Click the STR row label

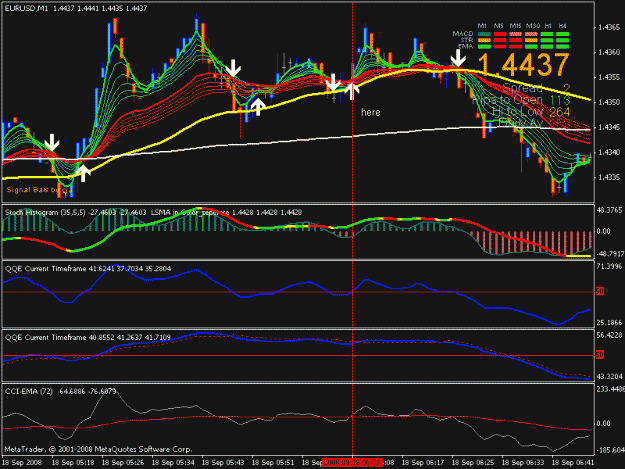click(467, 40)
